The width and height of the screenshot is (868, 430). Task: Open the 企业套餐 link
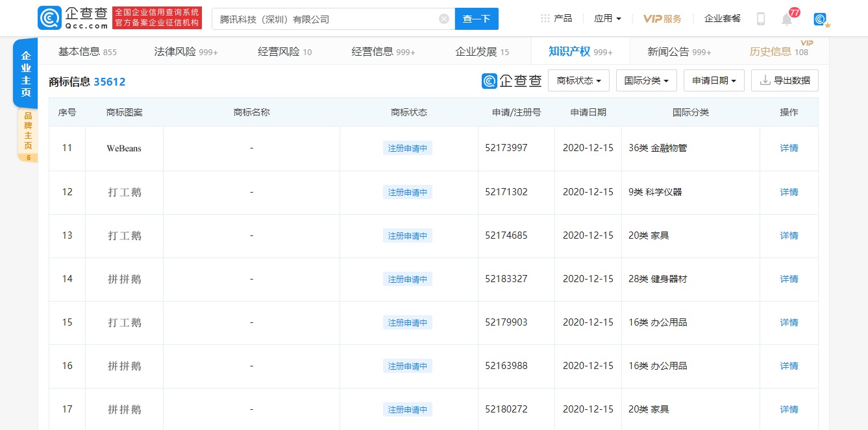click(722, 18)
